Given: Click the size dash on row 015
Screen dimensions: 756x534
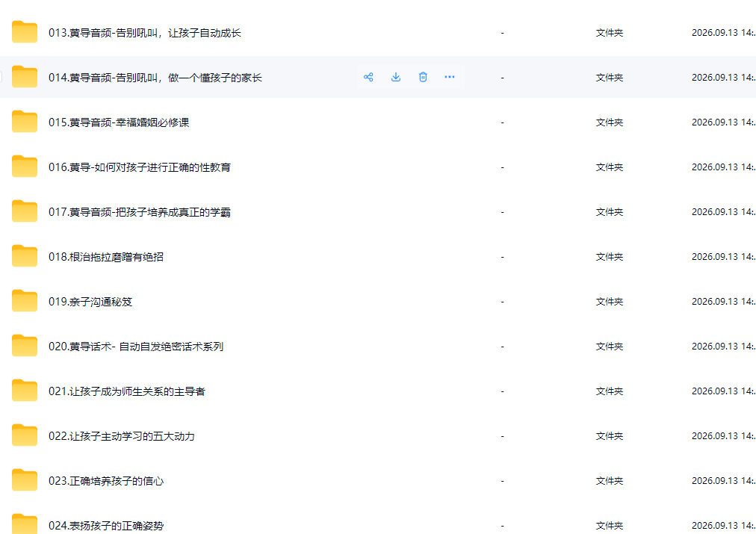Looking at the screenshot, I should pos(503,123).
